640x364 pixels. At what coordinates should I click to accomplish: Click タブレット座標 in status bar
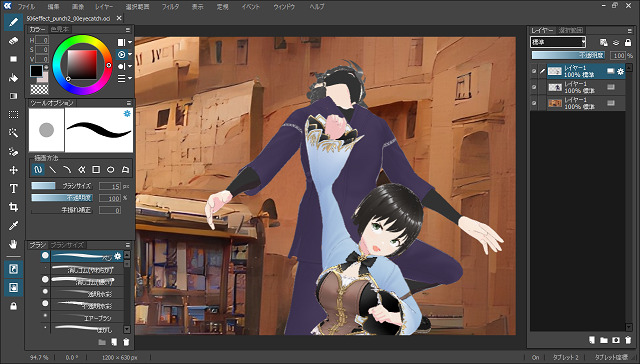tap(611, 357)
